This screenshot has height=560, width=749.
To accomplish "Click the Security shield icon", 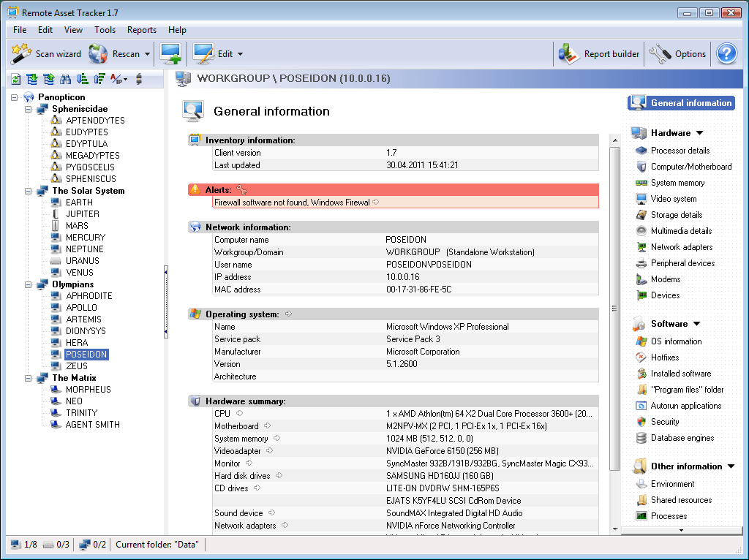I will tap(641, 422).
